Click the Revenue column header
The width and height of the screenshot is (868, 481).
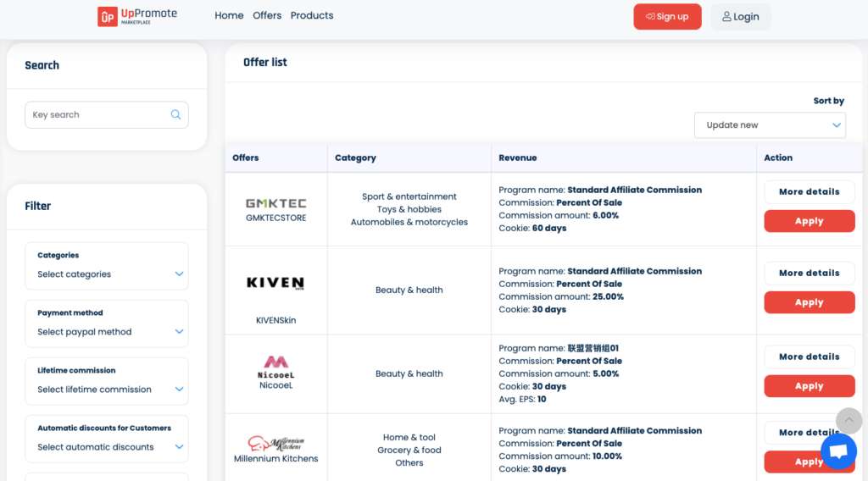pos(518,158)
